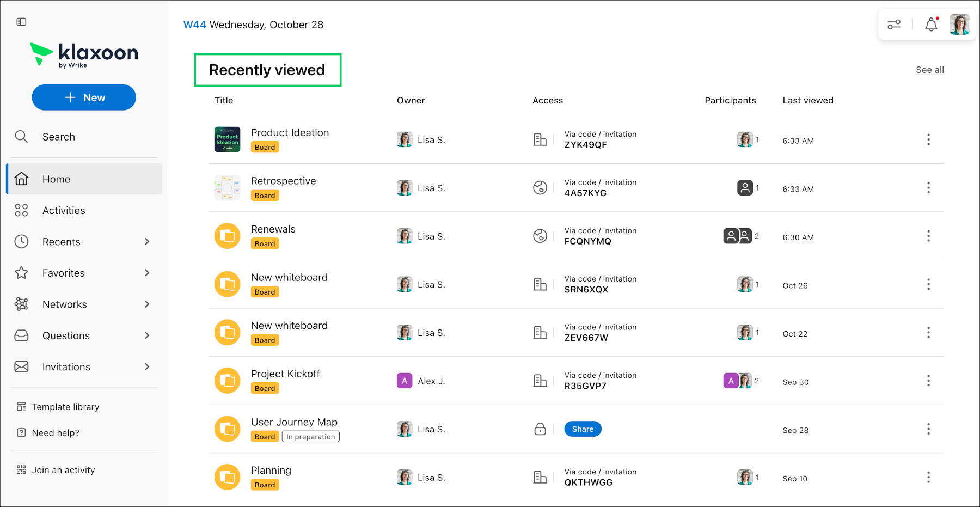980x507 pixels.
Task: Click the lock icon for User Journey Map
Action: pyautogui.click(x=540, y=429)
